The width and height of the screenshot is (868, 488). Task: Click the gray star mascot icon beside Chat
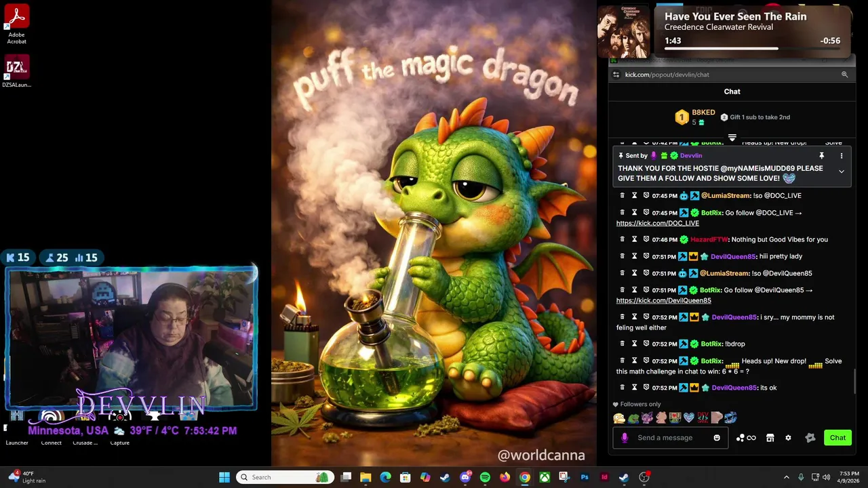[x=810, y=438]
